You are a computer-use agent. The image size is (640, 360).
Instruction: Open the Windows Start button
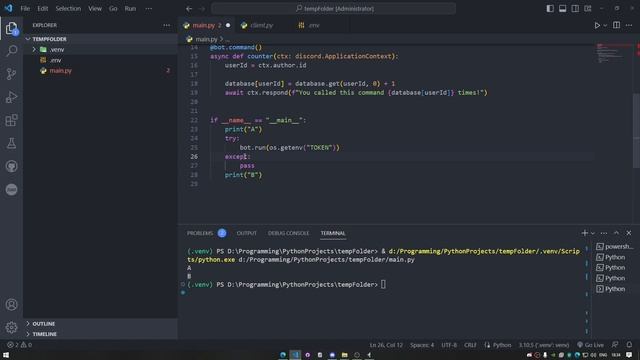6,355
